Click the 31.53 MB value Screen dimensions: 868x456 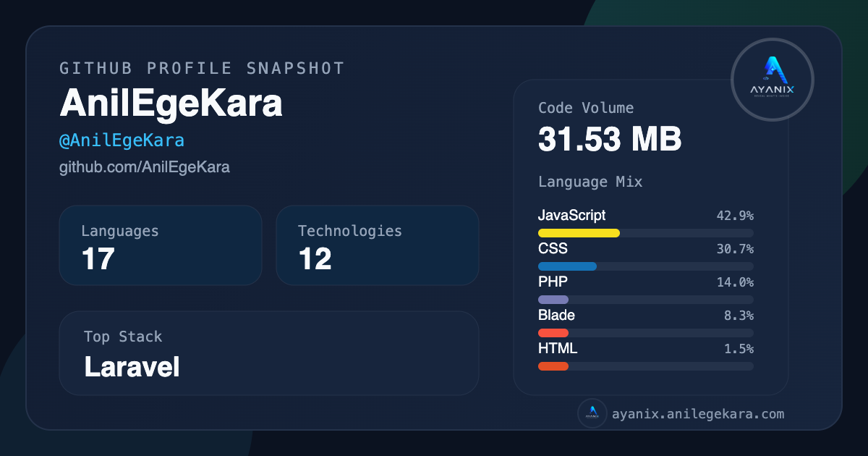[x=610, y=139]
